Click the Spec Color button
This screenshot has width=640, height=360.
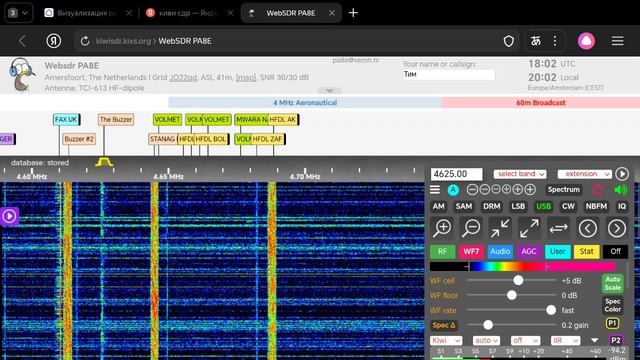click(612, 305)
